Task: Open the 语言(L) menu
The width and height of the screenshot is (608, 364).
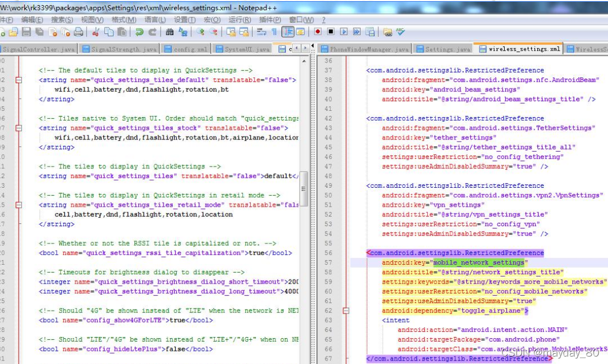Action: pos(155,20)
